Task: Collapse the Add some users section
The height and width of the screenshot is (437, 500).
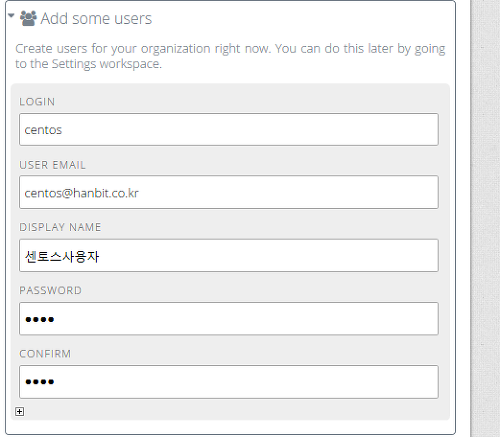Action: 11,16
